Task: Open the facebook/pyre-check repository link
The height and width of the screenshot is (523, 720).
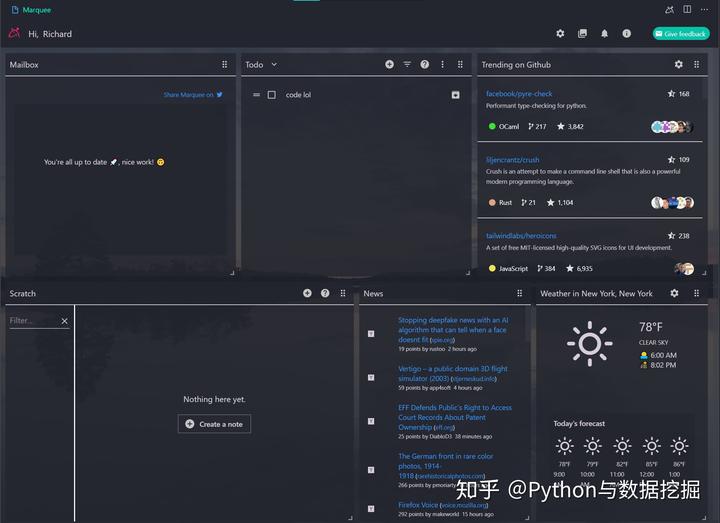Action: pyautogui.click(x=520, y=94)
